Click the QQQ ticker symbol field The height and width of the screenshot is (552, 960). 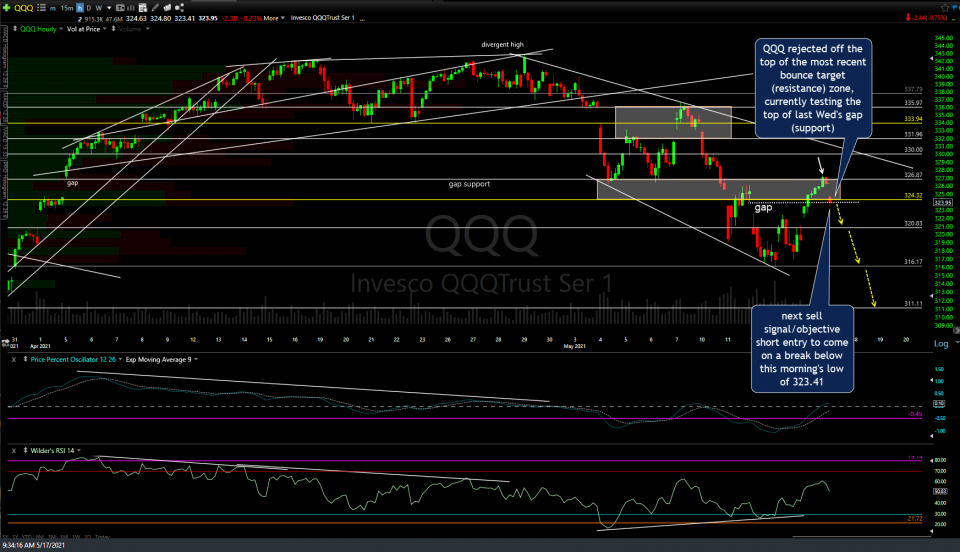pos(23,7)
